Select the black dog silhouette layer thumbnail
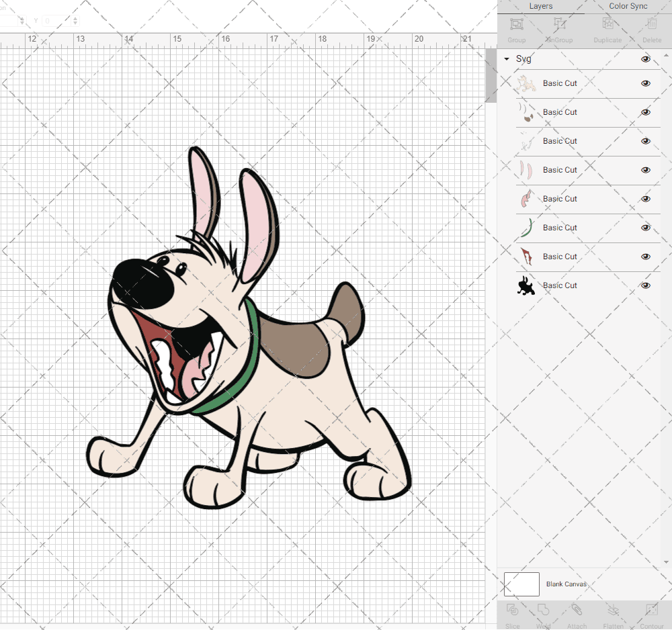This screenshot has height=630, width=672. 526,285
